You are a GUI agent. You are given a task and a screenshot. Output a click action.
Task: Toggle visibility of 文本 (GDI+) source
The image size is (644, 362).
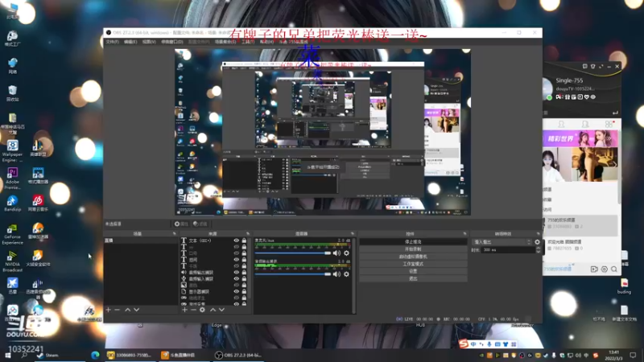coord(236,241)
